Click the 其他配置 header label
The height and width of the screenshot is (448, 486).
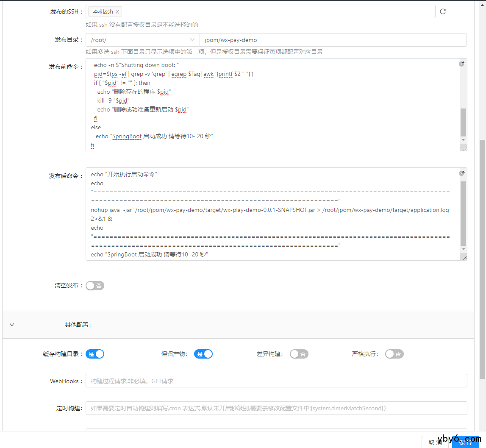click(x=78, y=325)
